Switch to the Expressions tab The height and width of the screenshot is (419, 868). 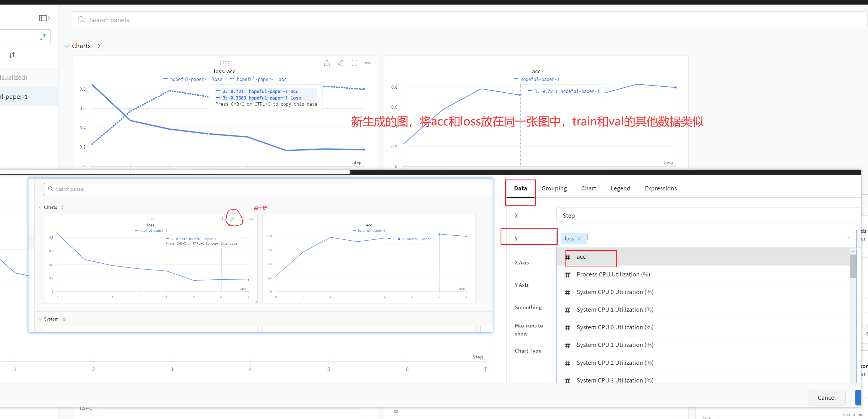tap(660, 188)
